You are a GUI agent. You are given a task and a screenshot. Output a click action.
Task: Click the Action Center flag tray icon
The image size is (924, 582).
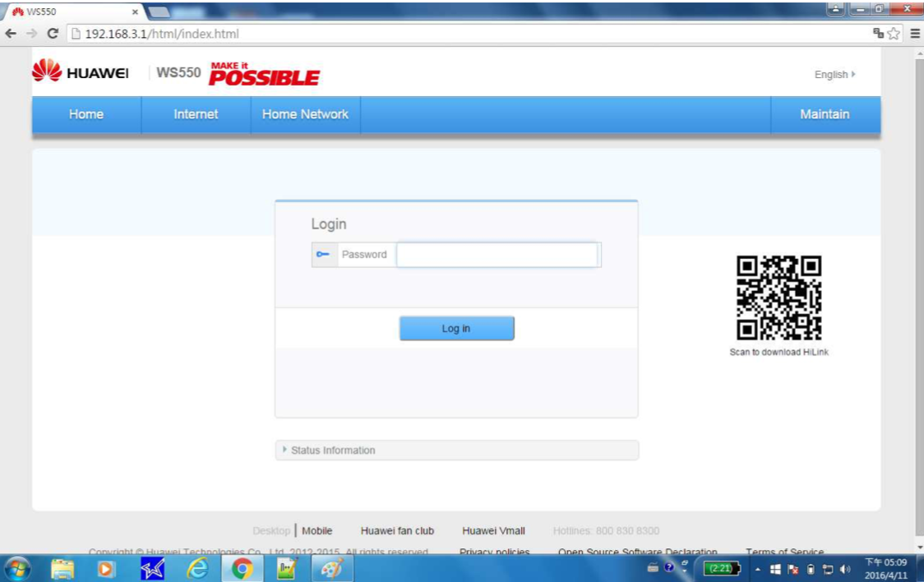click(x=792, y=569)
